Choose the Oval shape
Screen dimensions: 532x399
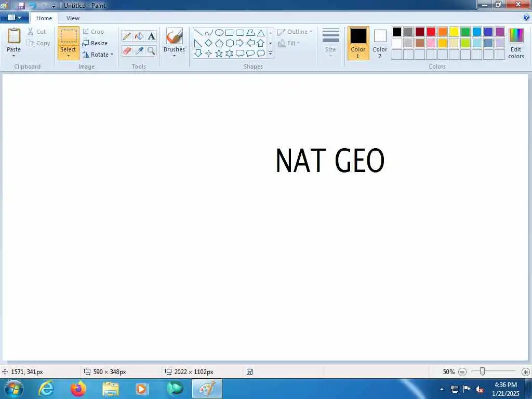pos(219,33)
